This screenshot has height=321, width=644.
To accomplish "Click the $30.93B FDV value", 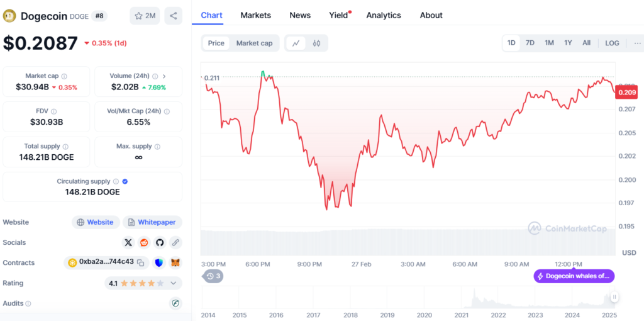I will 47,122.
